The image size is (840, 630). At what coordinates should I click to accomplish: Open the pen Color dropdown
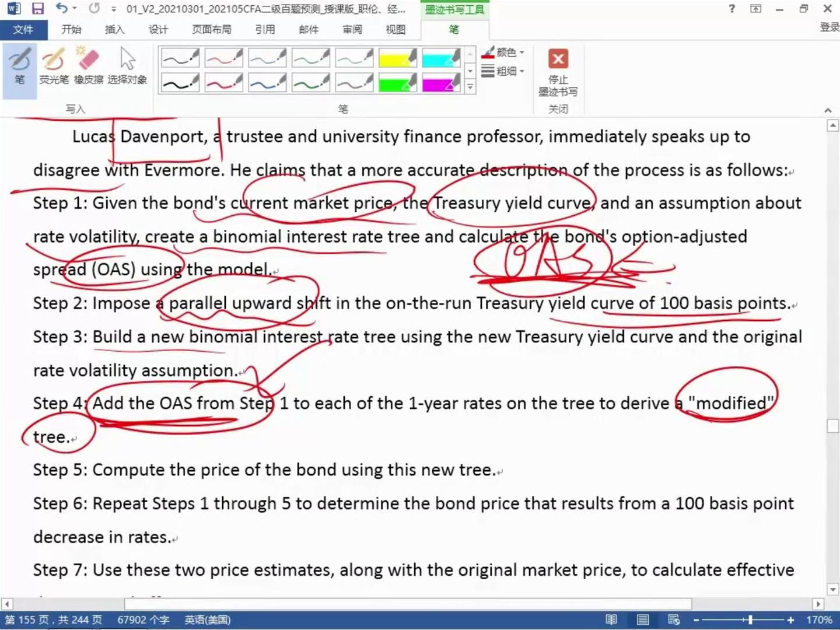[x=505, y=52]
